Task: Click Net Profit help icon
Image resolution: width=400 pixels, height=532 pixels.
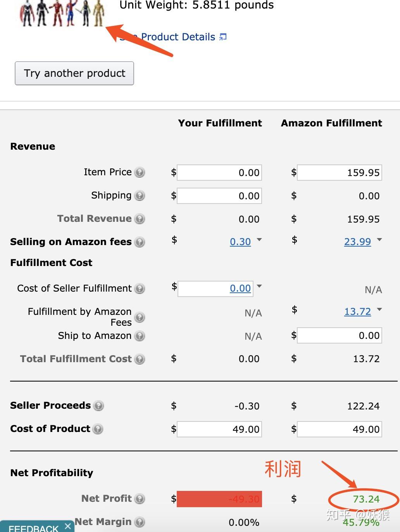Action: (x=140, y=499)
